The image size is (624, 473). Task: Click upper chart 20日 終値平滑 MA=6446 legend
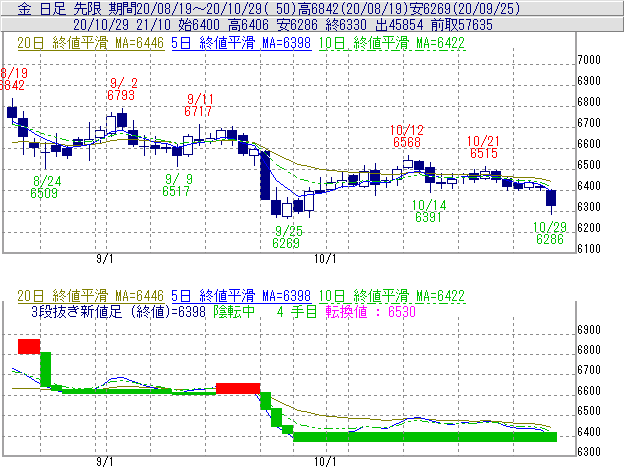coord(91,43)
